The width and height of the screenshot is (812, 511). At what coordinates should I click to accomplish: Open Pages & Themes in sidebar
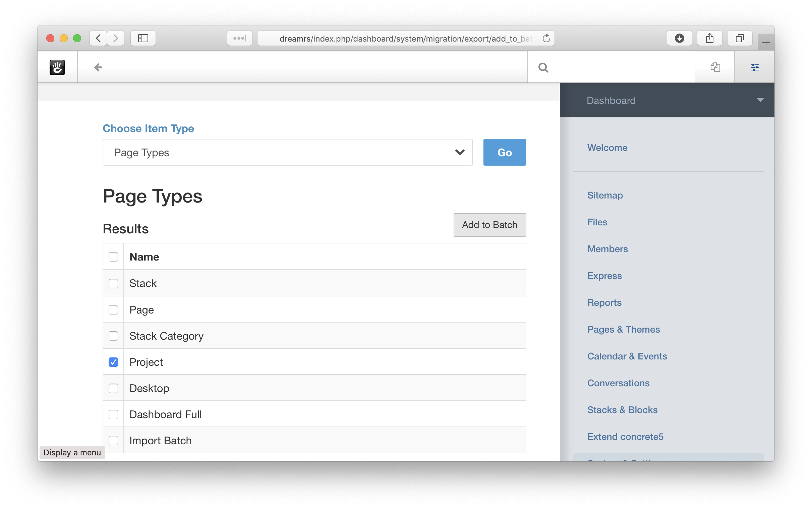point(623,329)
